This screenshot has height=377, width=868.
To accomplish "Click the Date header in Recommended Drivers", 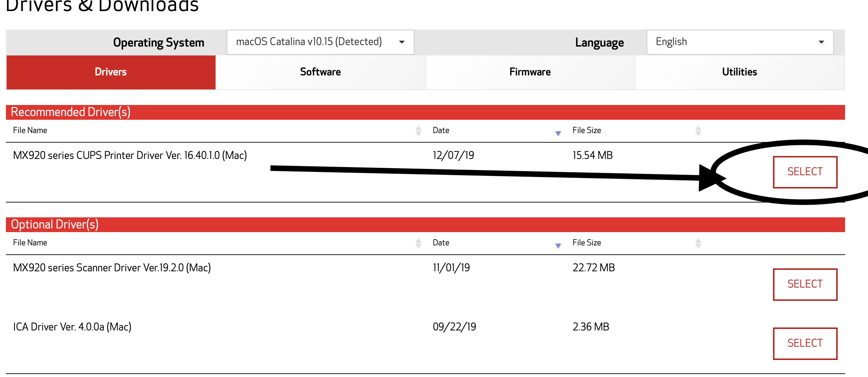I will [441, 130].
